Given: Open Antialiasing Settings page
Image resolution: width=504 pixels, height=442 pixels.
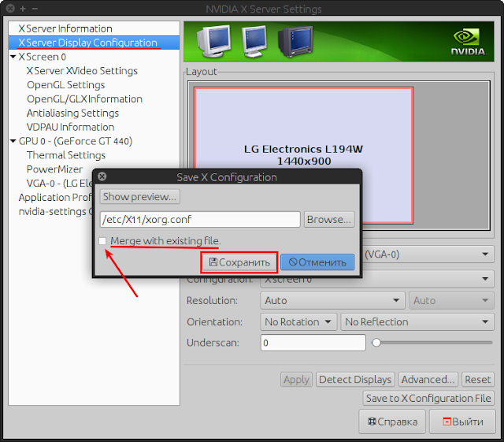Looking at the screenshot, I should click(x=72, y=113).
